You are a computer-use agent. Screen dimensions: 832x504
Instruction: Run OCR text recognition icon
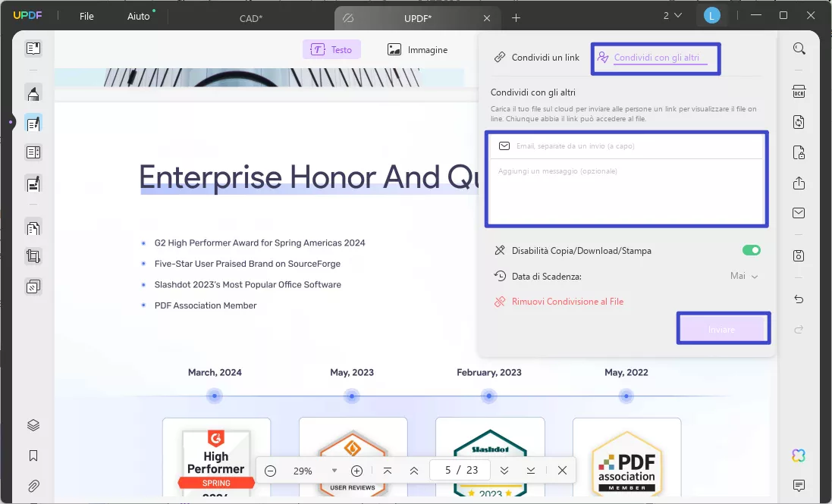pyautogui.click(x=799, y=92)
